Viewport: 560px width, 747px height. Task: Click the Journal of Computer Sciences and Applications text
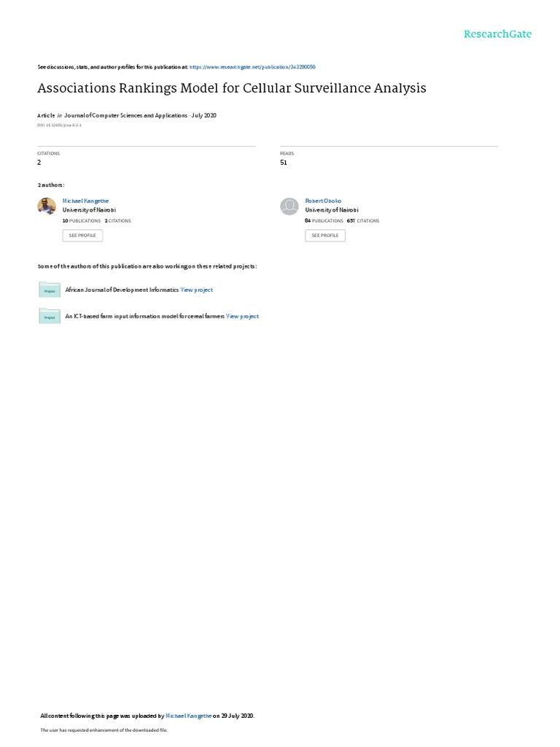click(x=125, y=115)
